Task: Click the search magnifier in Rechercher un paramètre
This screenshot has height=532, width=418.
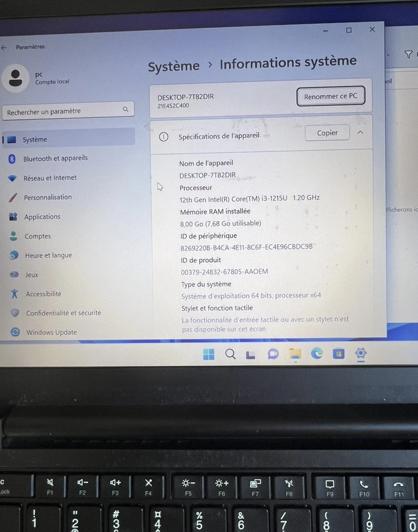Action: [126, 109]
